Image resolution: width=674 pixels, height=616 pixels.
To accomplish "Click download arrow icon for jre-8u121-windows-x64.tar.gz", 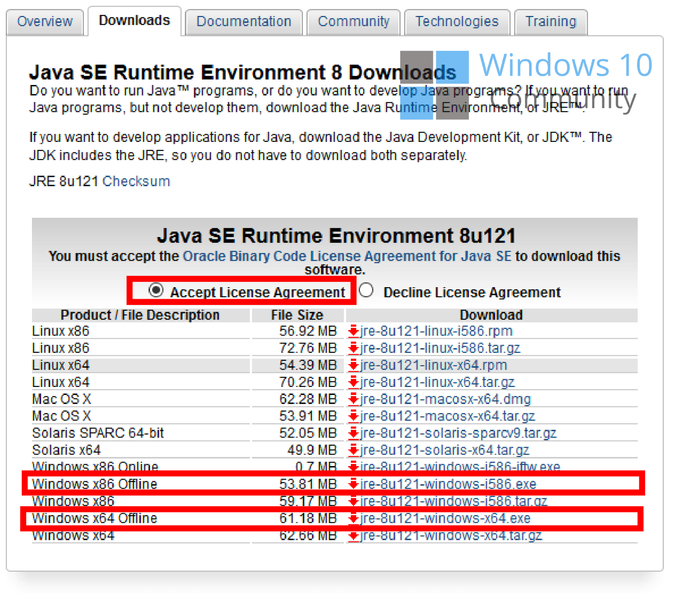I will click(x=353, y=536).
